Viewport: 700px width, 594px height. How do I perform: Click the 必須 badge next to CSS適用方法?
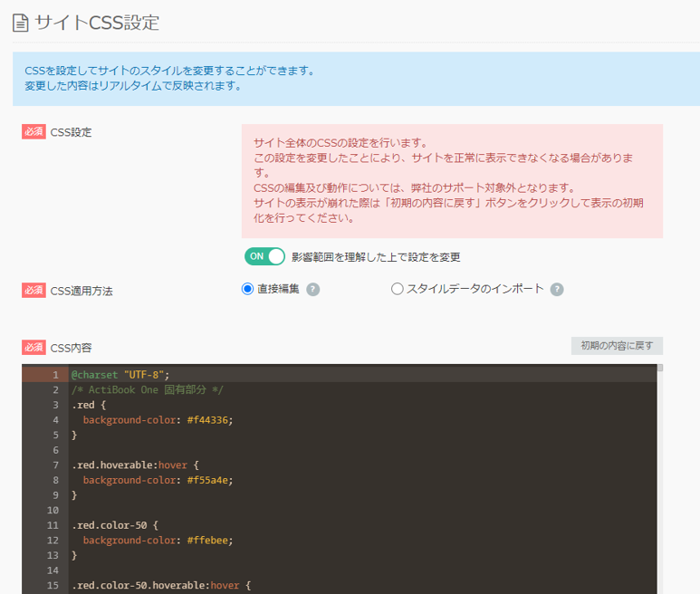point(34,291)
